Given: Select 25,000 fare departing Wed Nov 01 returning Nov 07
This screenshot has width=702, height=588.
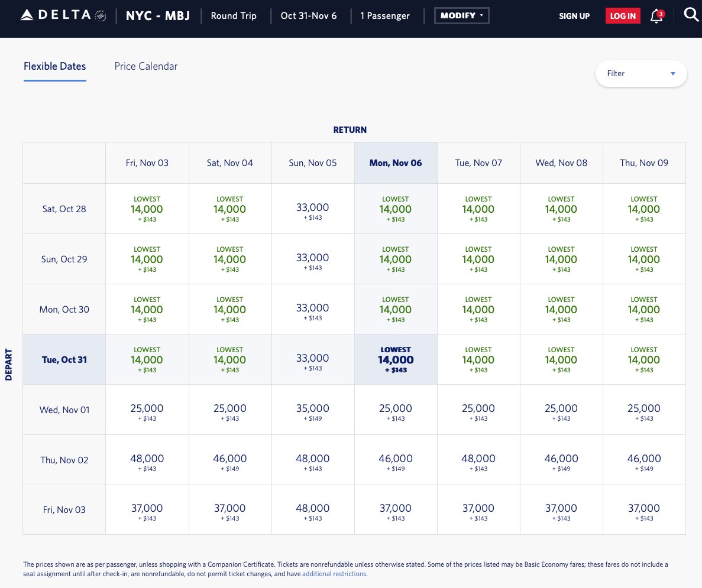Looking at the screenshot, I should click(478, 409).
